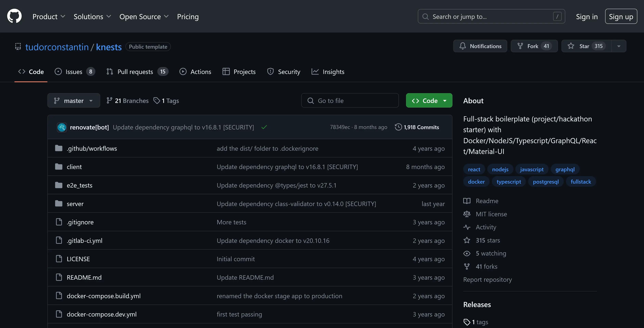This screenshot has width=644, height=328.
Task: Click the green check status icon
Action: point(264,127)
